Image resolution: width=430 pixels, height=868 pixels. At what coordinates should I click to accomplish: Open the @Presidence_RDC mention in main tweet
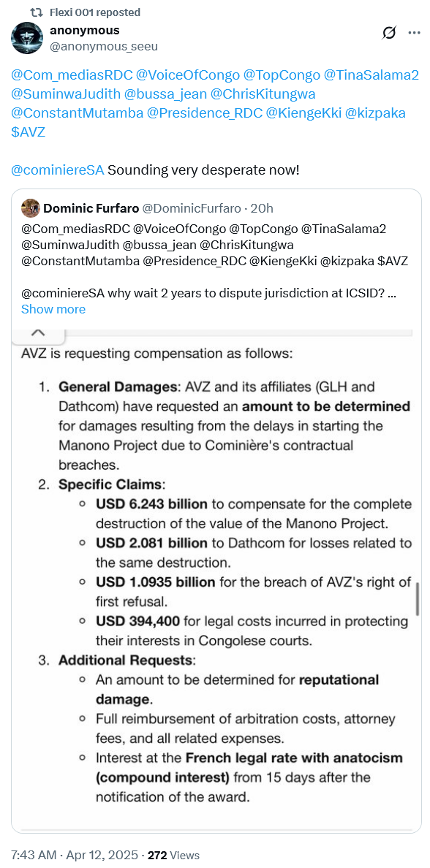point(205,113)
